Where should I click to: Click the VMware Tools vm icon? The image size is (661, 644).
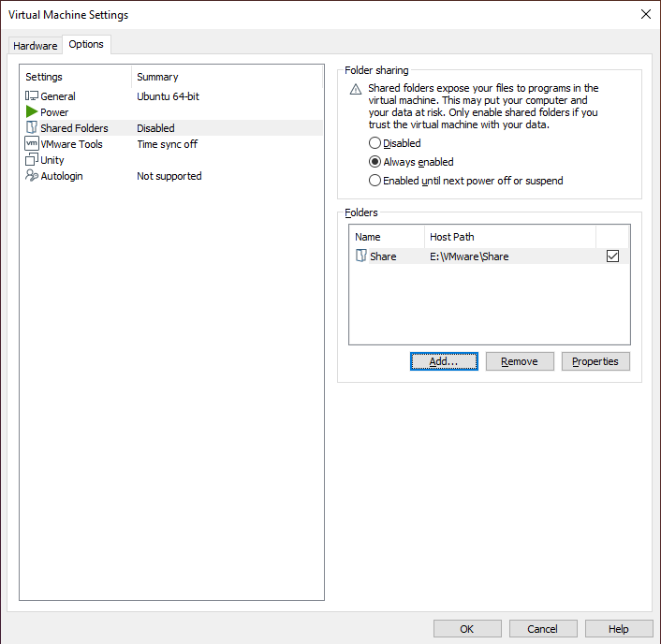click(x=32, y=144)
